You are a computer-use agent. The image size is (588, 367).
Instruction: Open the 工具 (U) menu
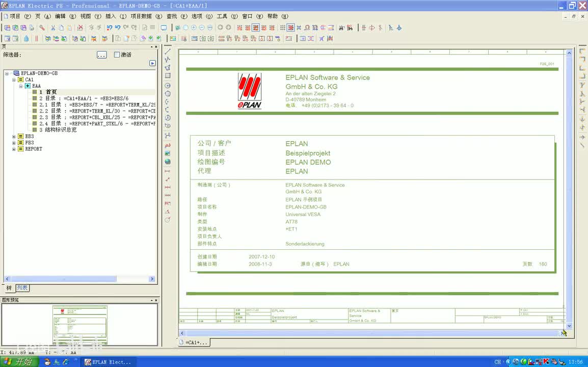[x=227, y=16]
